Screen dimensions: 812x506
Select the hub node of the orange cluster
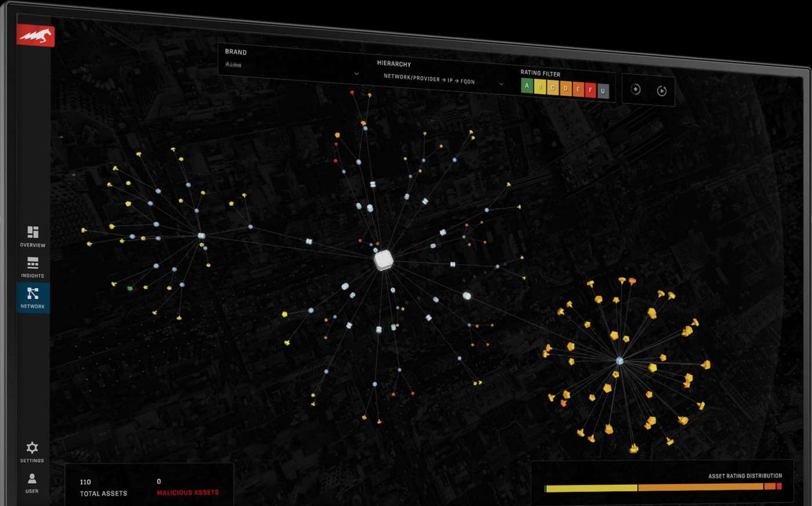pos(619,361)
